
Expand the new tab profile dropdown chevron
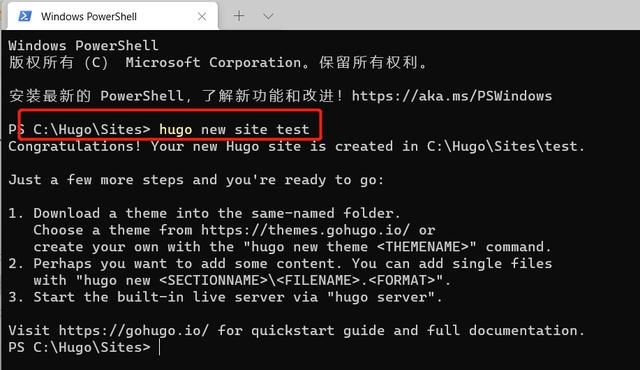pyautogui.click(x=268, y=16)
